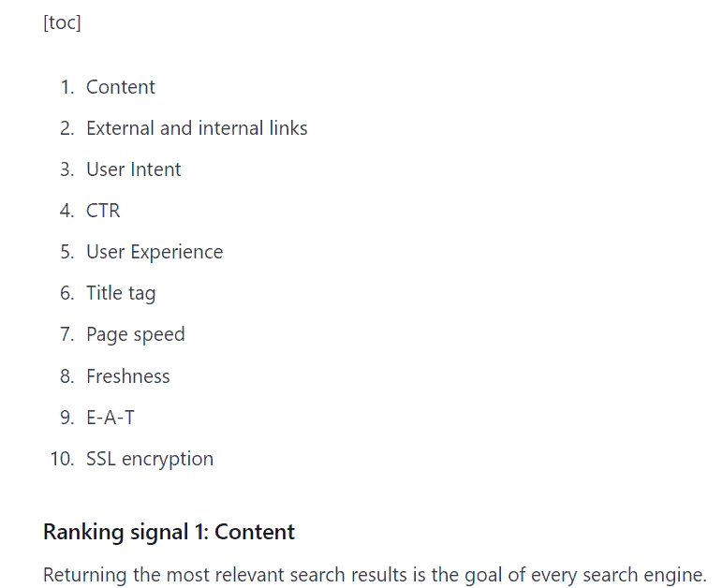Click the number 10 list marker
Image resolution: width=722 pixels, height=588 pixels.
coord(63,459)
